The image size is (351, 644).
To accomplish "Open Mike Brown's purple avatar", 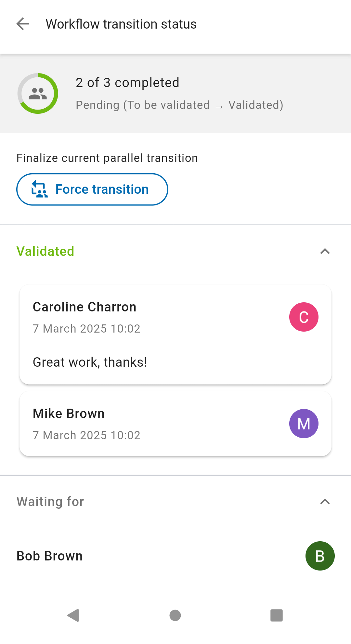I will pos(304,424).
